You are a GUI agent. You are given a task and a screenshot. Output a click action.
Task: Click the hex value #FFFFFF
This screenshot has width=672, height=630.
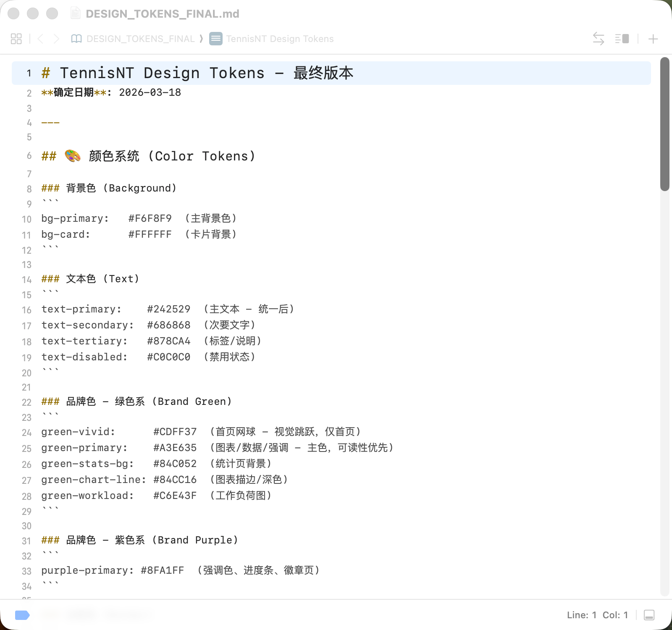150,234
